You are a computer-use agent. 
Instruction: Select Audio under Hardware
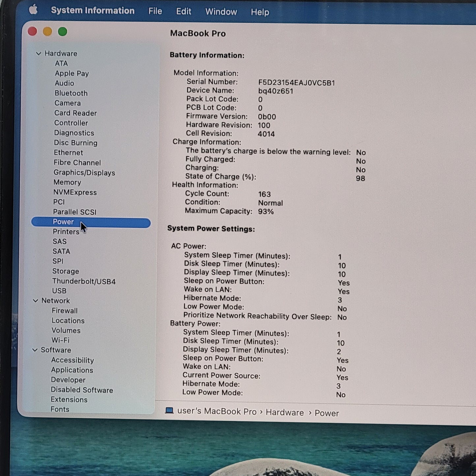[x=64, y=83]
